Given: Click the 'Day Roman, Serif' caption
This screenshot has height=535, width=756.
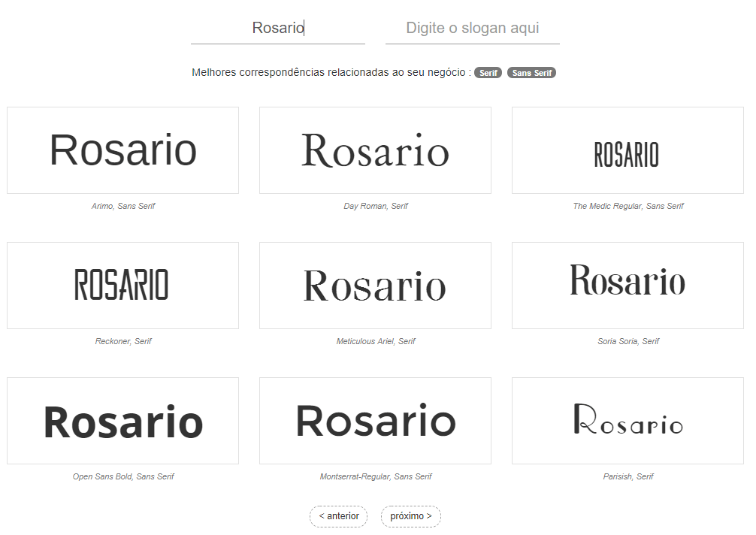Looking at the screenshot, I should pyautogui.click(x=376, y=206).
